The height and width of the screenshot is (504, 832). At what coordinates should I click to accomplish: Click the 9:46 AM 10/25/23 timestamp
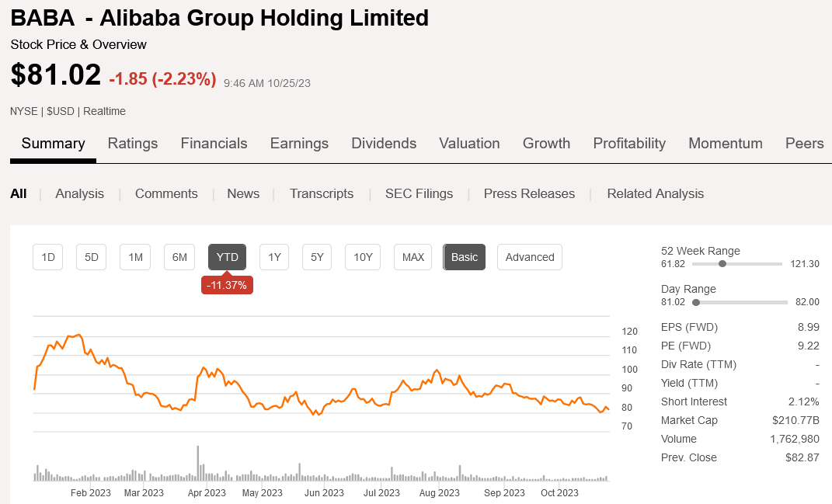(x=267, y=83)
